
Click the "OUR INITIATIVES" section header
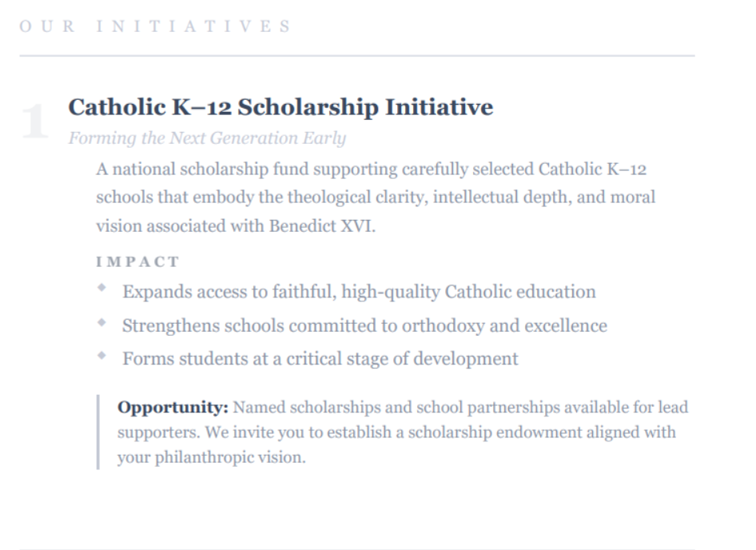coord(155,26)
